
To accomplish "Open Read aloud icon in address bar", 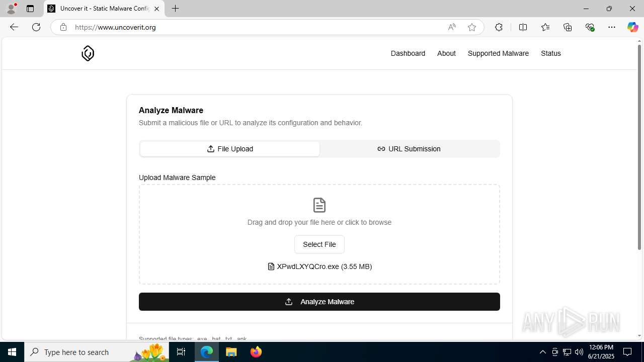I will [x=452, y=27].
